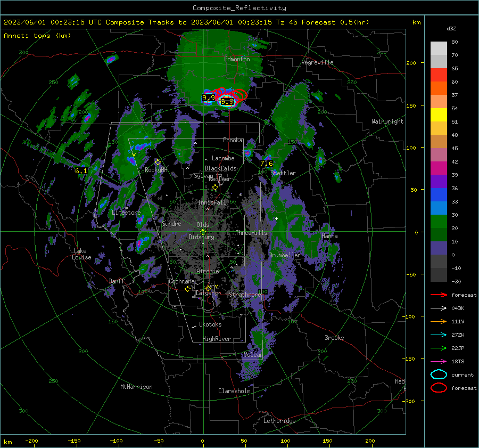The width and height of the screenshot is (479, 448).
Task: Click the yellow diamond marker at Didsbury radar
Action: pos(203,232)
